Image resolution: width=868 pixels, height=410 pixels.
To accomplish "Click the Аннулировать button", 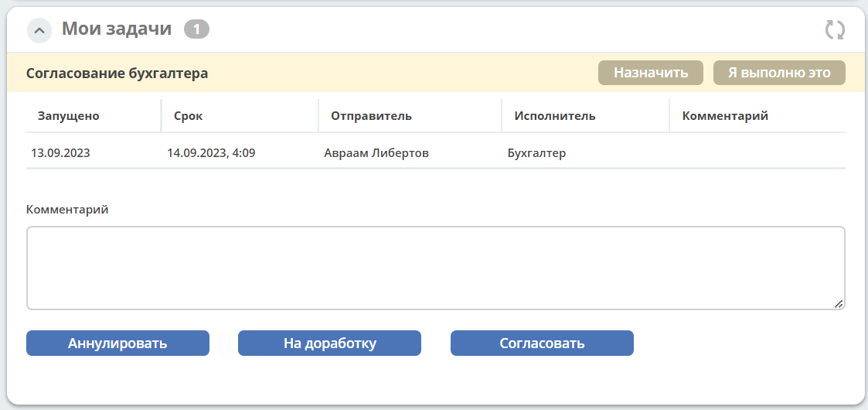I will pyautogui.click(x=118, y=343).
